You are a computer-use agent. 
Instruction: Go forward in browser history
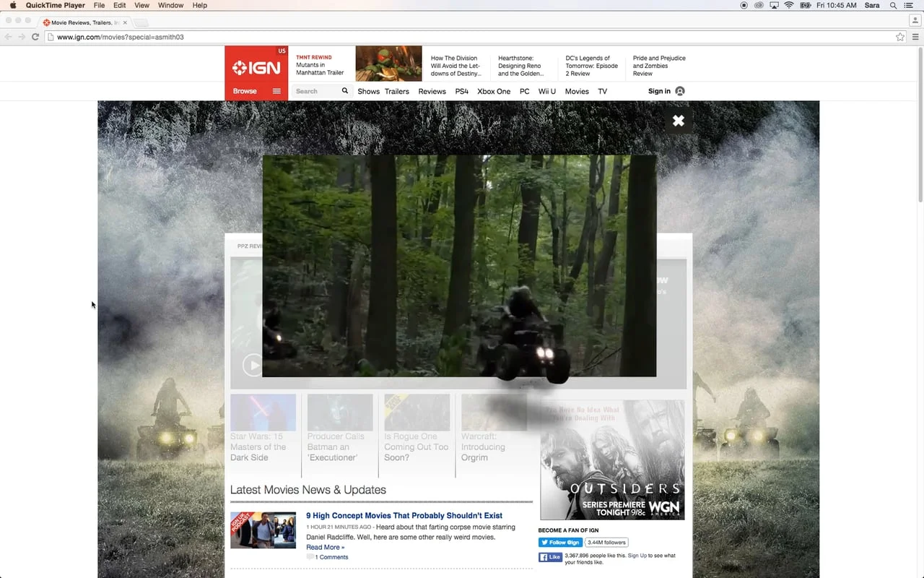tap(22, 37)
